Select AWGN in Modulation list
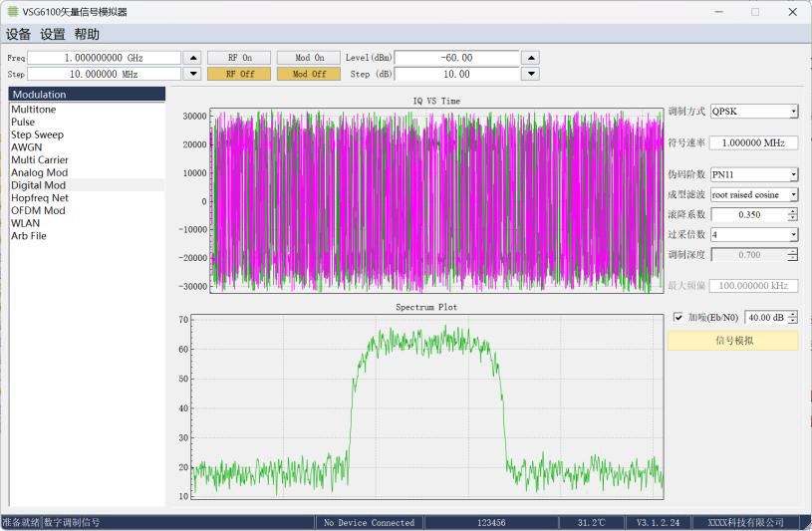This screenshot has width=812, height=531. 87,147
